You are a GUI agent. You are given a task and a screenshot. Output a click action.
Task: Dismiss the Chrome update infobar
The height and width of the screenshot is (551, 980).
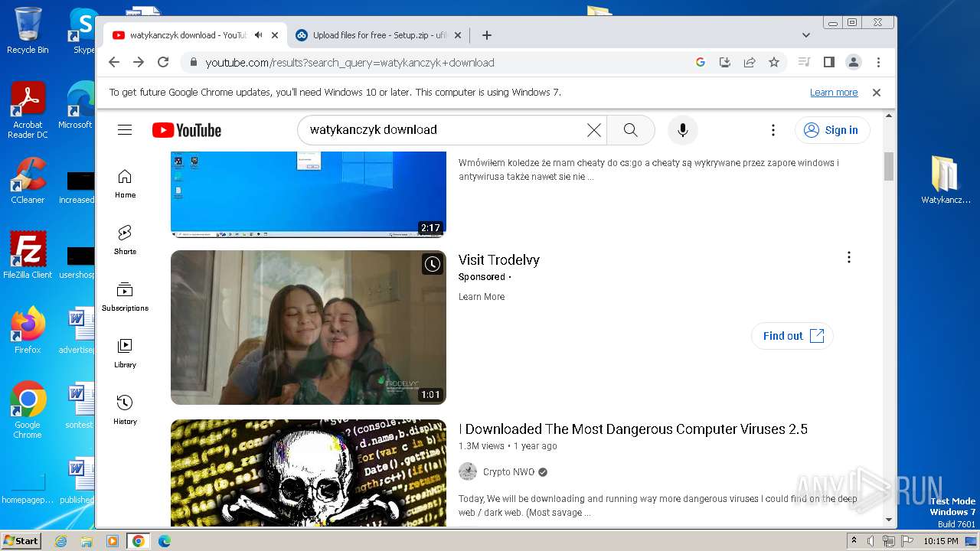point(877,93)
